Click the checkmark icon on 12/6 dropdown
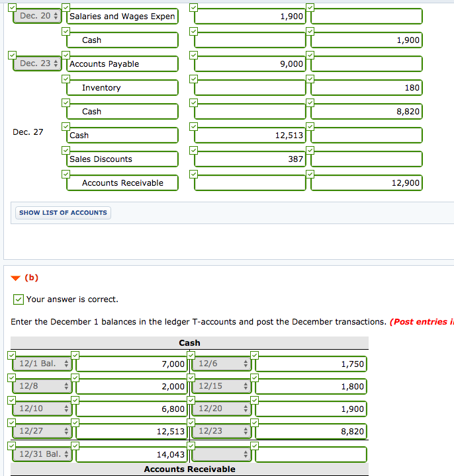This screenshot has width=454, height=476. [191, 355]
